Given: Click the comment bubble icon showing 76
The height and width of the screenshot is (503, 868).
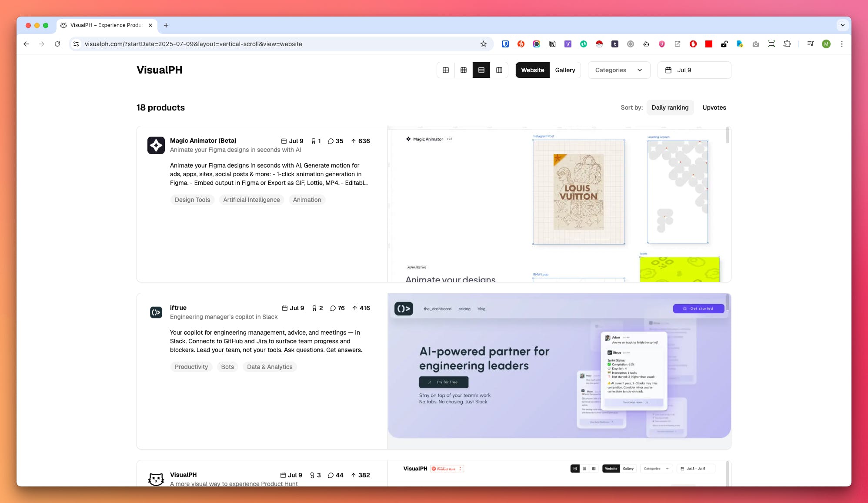Looking at the screenshot, I should coord(333,308).
